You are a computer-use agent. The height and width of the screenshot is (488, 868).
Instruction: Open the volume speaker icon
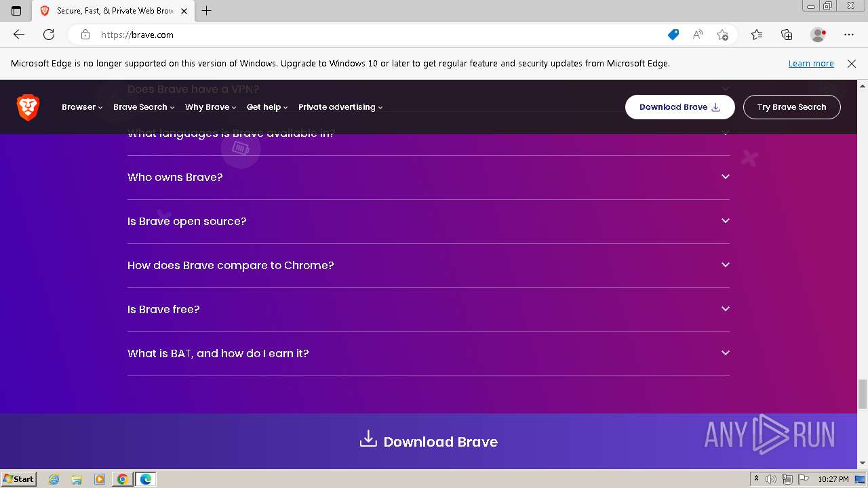771,479
